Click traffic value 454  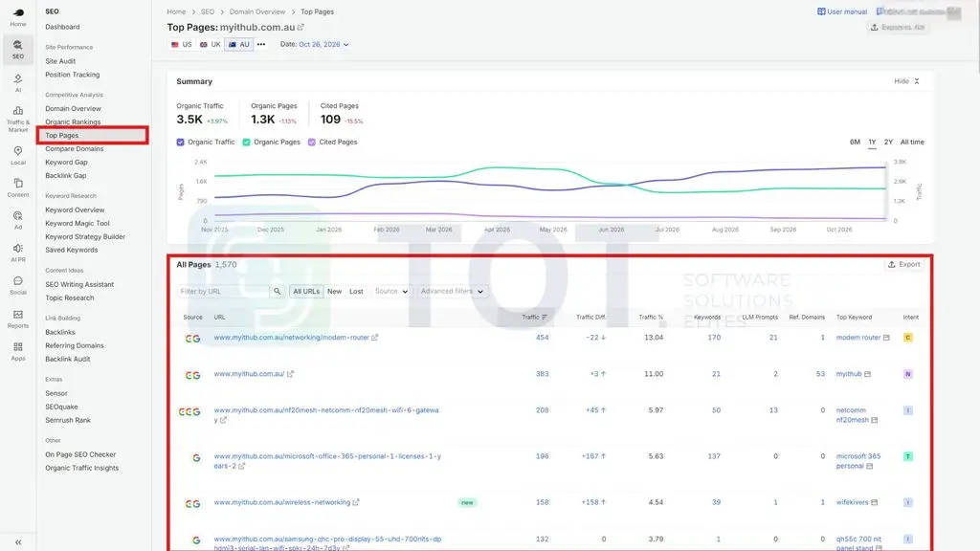coord(542,338)
